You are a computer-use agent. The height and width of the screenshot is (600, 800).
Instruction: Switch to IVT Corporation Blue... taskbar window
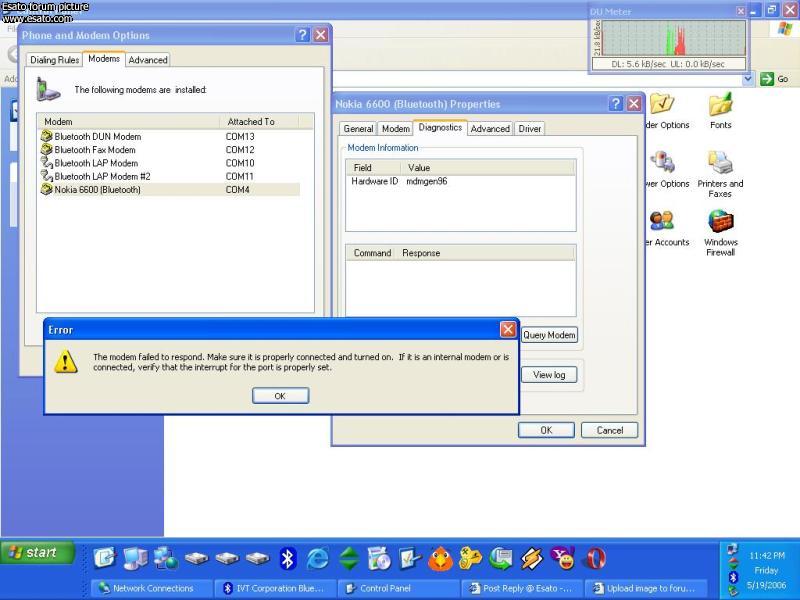(276, 588)
